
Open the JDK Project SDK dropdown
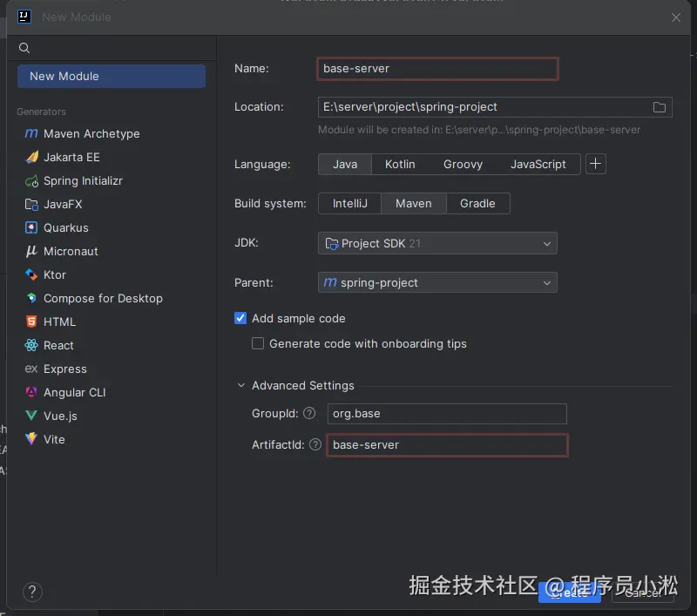[437, 244]
